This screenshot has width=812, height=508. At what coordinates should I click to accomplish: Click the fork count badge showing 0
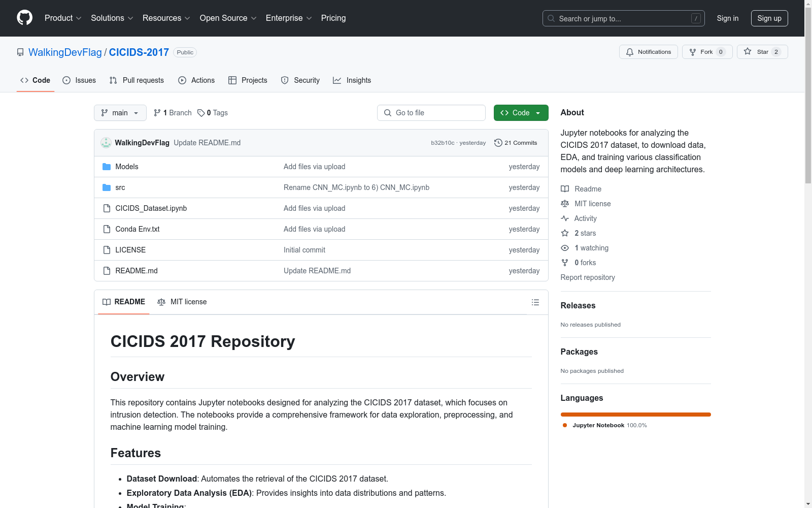click(721, 52)
